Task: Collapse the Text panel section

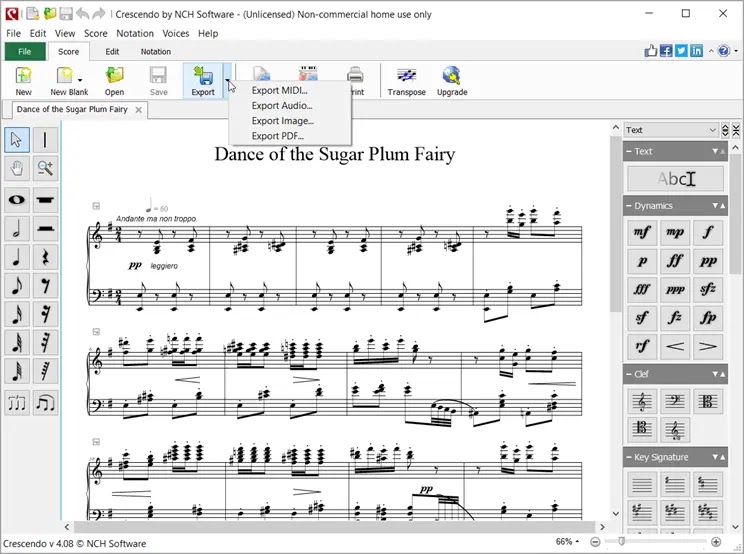Action: [x=629, y=151]
